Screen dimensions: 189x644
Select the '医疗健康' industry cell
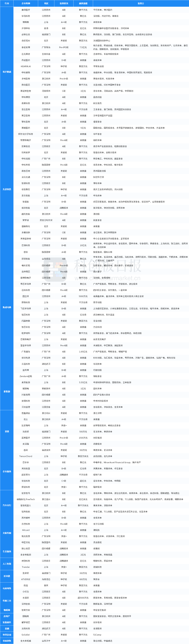tap(7, 72)
